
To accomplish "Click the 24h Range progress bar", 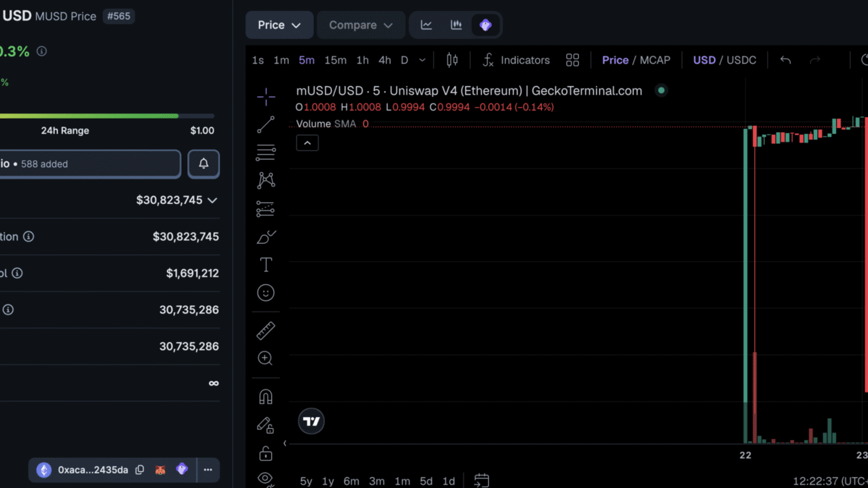I will click(107, 116).
